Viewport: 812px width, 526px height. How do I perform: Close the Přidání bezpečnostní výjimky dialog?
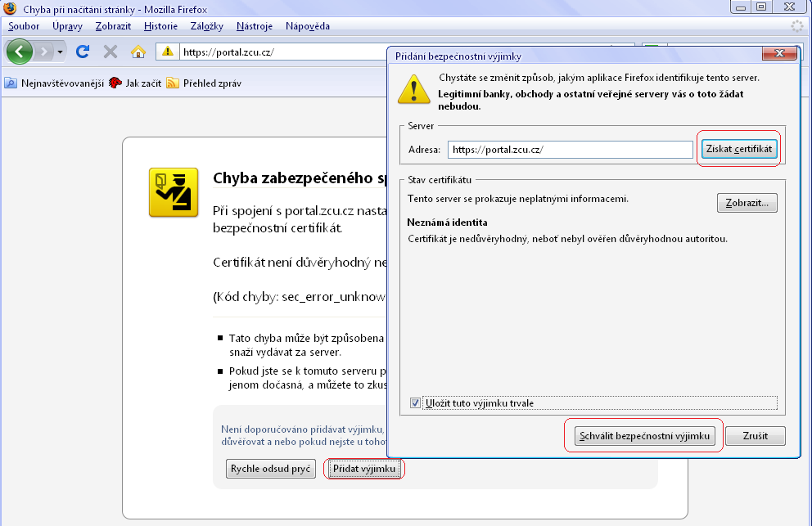pos(779,53)
